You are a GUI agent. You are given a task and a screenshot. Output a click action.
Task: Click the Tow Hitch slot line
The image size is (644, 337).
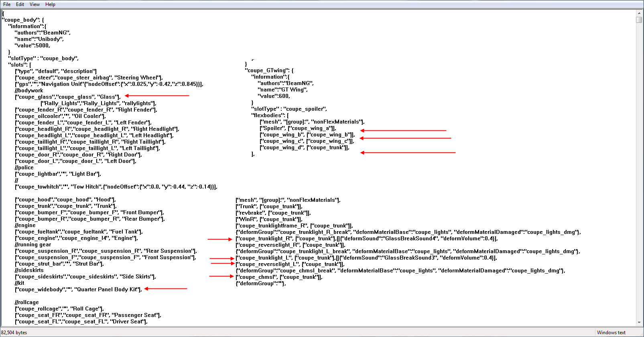[116, 187]
